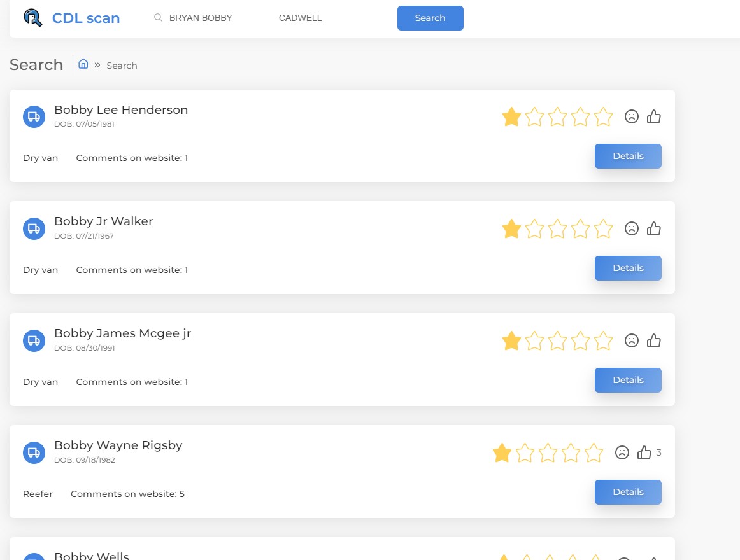Click sad face icon for Bobby Wayne Rigsby
Viewport: 740px width, 560px height.
click(622, 452)
